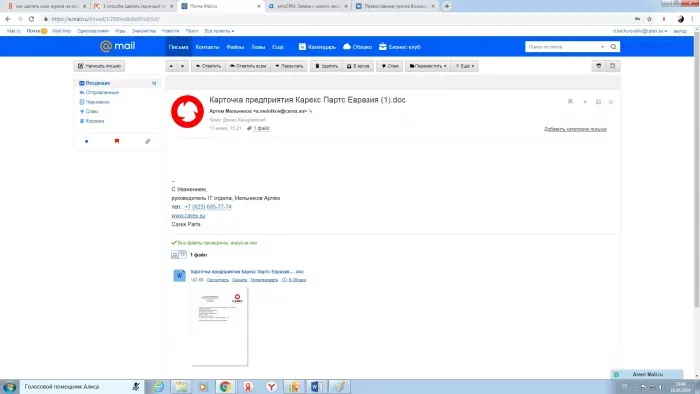Viewport: 700px width, 394px height.
Task: Go to previous message with up arrow
Action: tap(171, 66)
